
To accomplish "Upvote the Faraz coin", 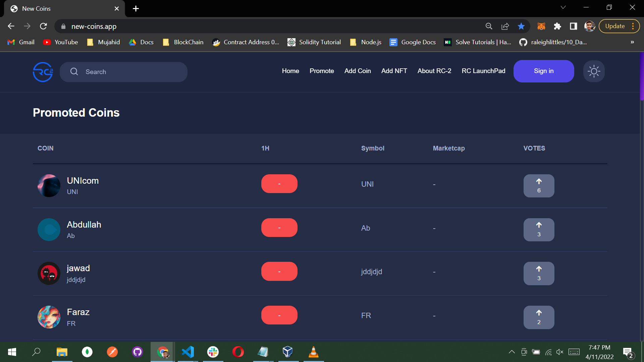I will [539, 317].
